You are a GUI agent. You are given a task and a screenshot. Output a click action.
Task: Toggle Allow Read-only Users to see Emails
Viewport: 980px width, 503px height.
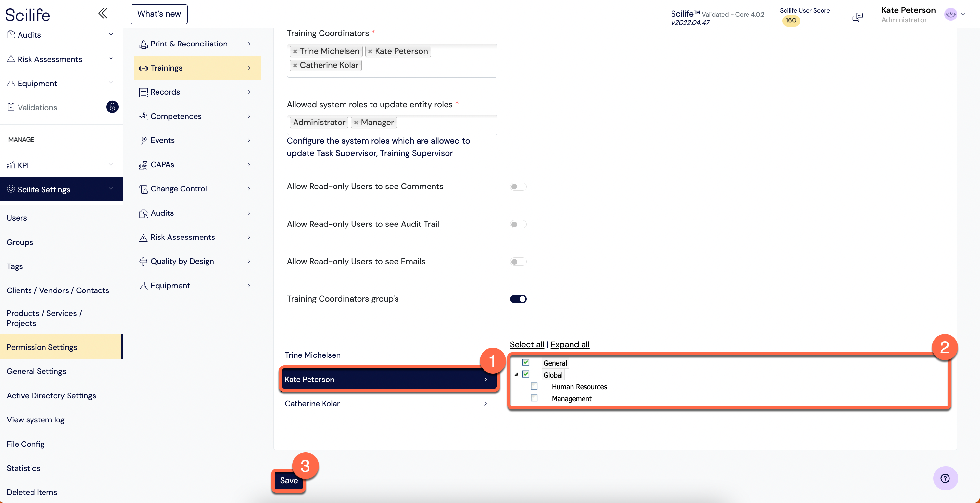pos(518,262)
